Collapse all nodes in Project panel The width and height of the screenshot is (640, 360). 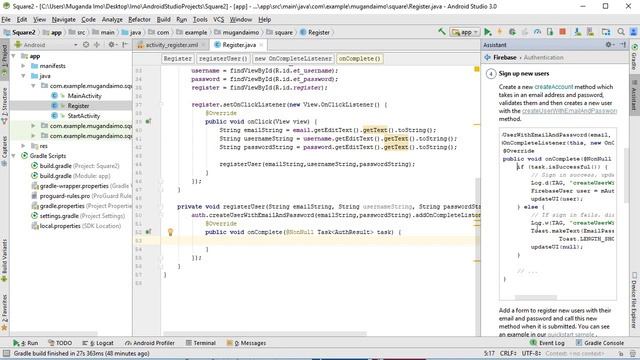[97, 45]
